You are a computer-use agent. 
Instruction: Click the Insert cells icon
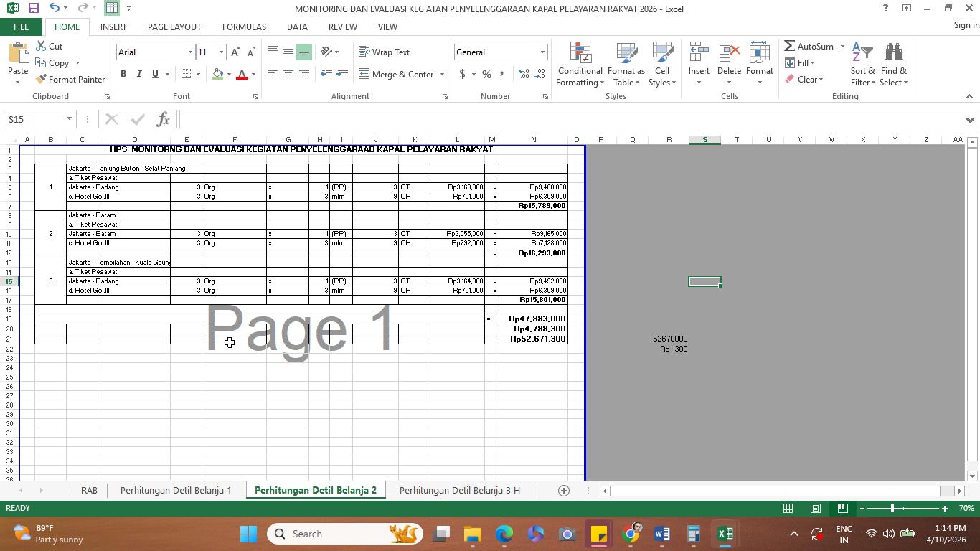pos(699,52)
